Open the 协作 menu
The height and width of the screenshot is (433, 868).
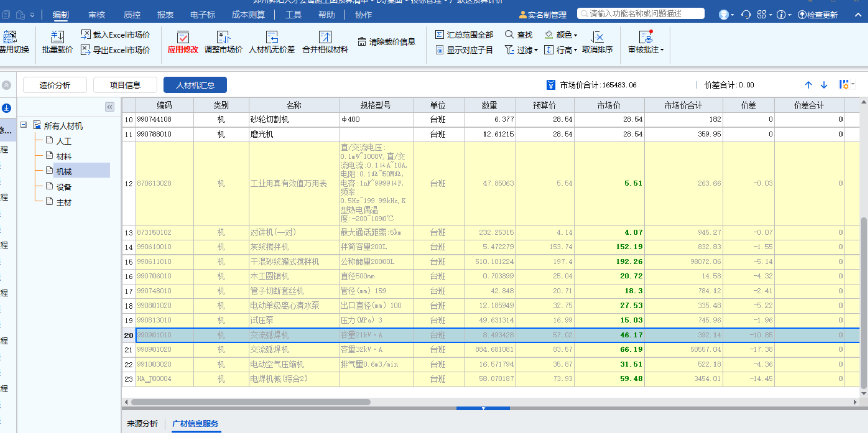(363, 15)
